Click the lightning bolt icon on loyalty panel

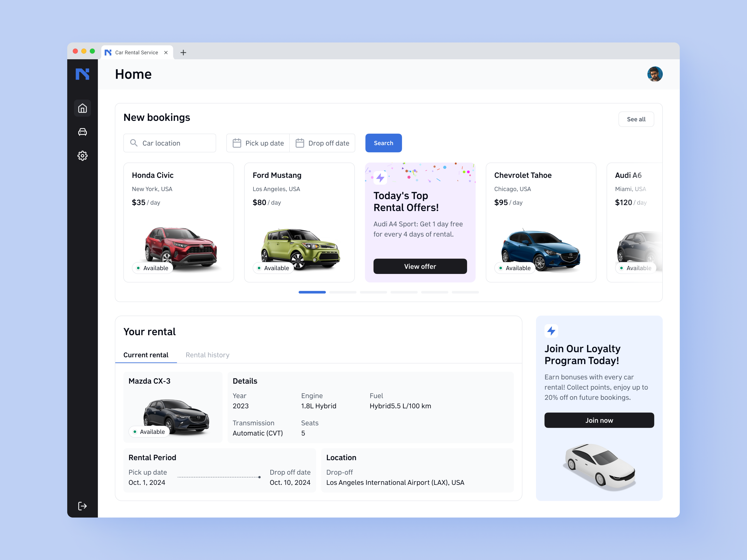(x=551, y=331)
